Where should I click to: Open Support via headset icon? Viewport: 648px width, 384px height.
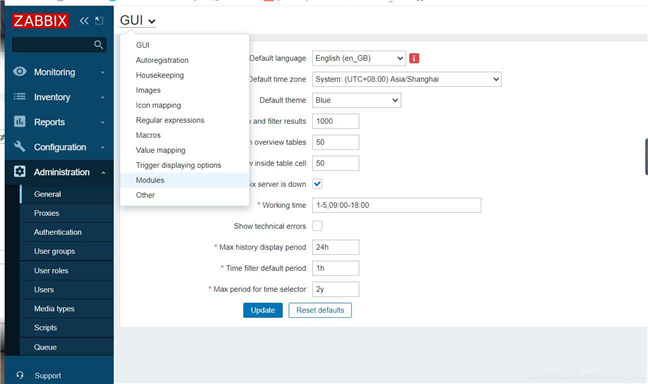pos(20,375)
